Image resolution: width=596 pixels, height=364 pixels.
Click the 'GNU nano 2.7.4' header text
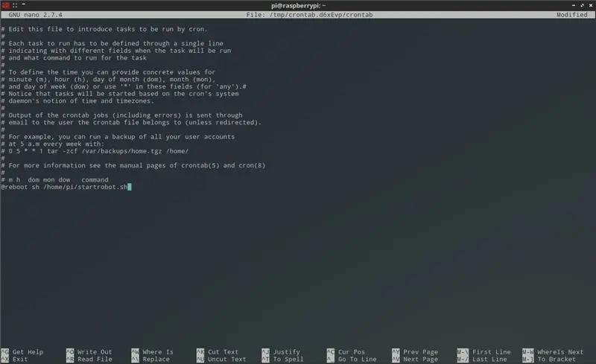pyautogui.click(x=35, y=15)
